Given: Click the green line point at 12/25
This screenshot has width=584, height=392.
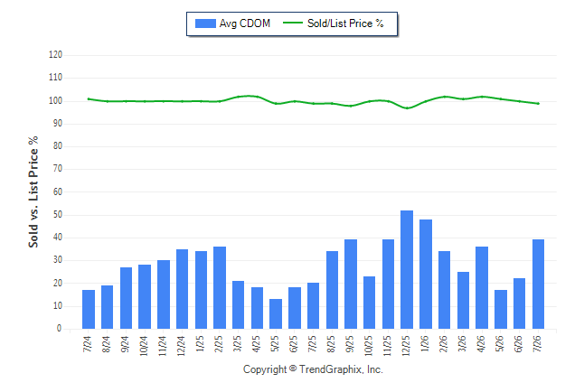Looking at the screenshot, I should pyautogui.click(x=407, y=108).
